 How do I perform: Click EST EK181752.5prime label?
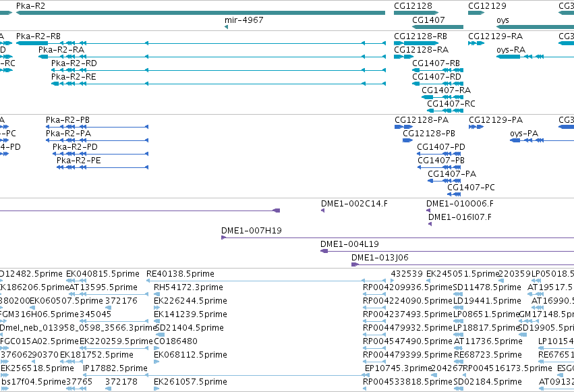(x=96, y=355)
